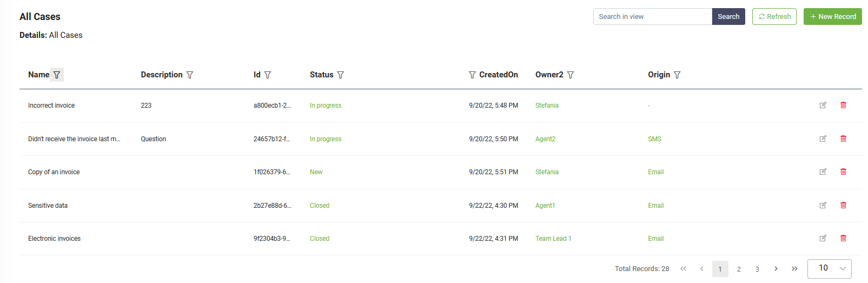Switch to page 3 of records
The width and height of the screenshot is (868, 283).
coord(757,269)
